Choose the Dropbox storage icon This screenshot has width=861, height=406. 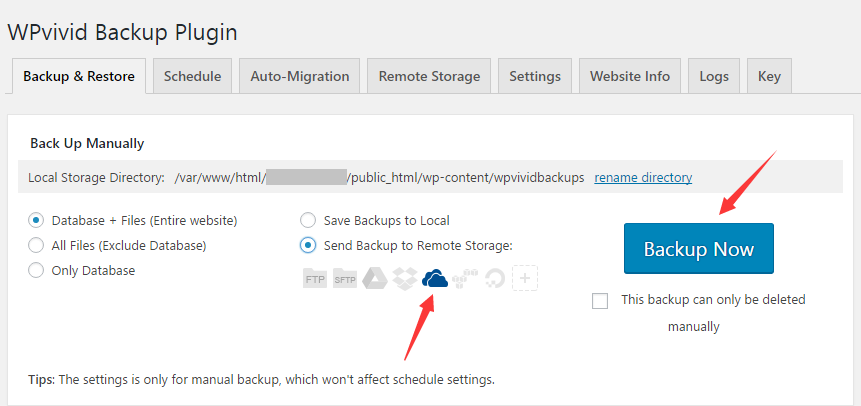tap(405, 279)
